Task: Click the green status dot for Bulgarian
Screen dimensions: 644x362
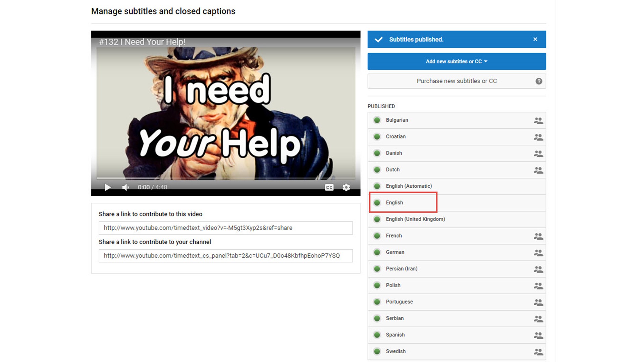Action: (x=377, y=120)
